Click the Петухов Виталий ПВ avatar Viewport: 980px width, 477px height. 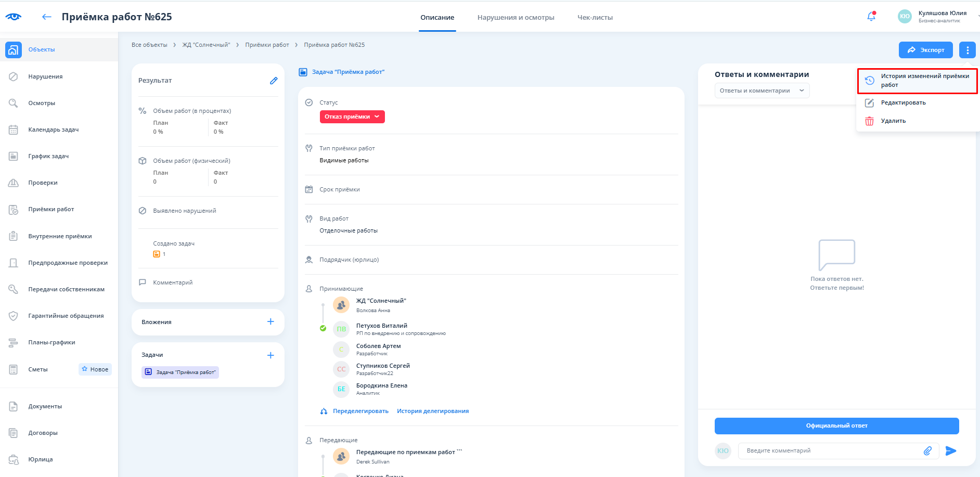[x=341, y=329]
